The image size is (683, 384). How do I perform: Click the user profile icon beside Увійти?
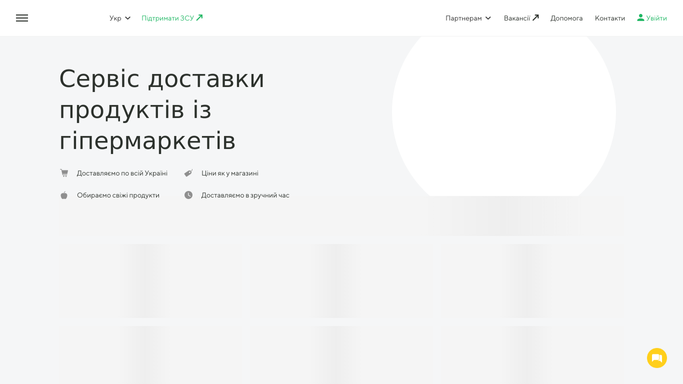pos(640,17)
